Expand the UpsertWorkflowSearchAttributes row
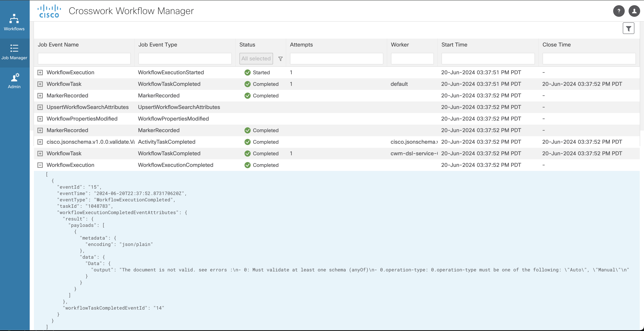Viewport: 644px width, 331px height. coord(40,107)
